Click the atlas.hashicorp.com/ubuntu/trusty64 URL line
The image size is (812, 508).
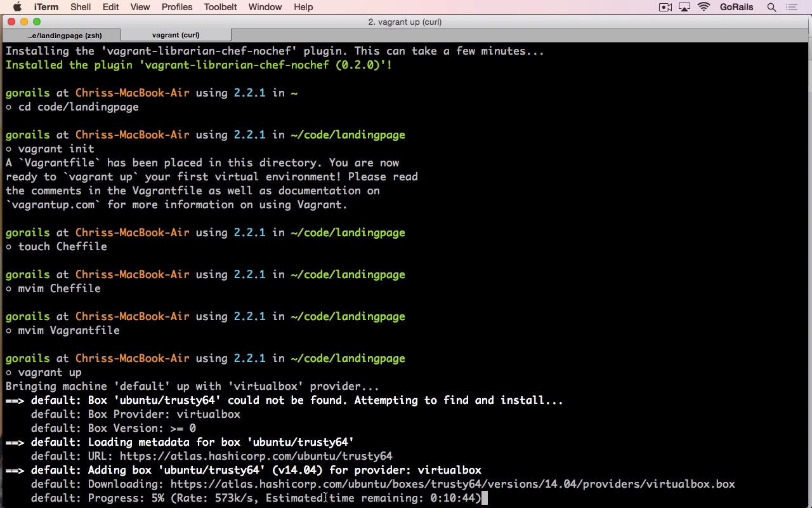tap(212, 456)
